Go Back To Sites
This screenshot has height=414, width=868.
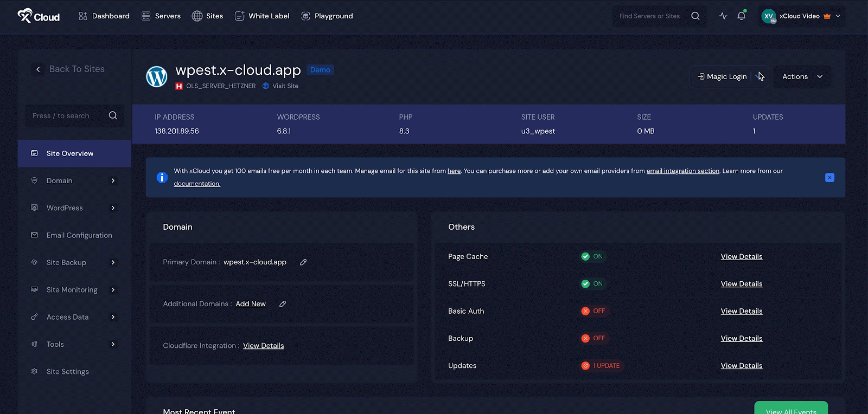[x=76, y=69]
